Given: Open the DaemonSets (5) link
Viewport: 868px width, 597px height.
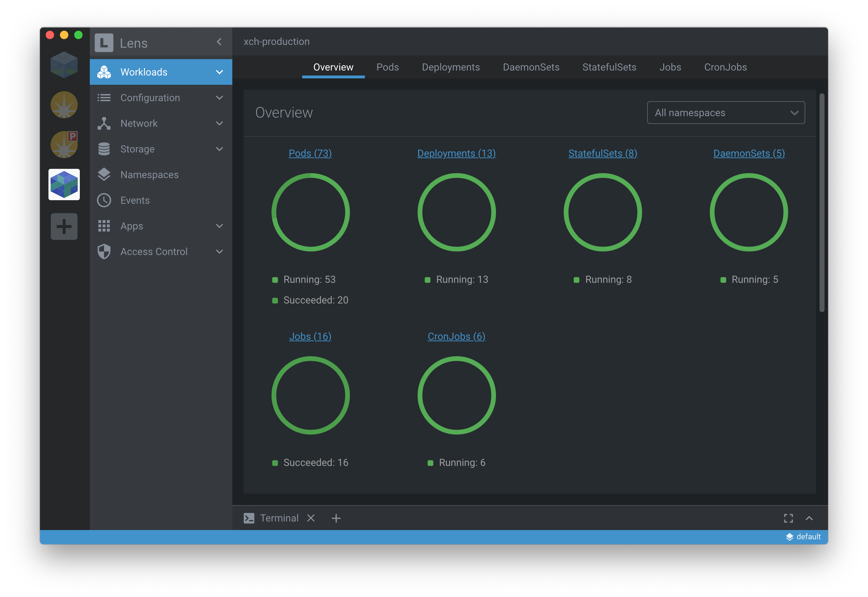Looking at the screenshot, I should pyautogui.click(x=749, y=154).
